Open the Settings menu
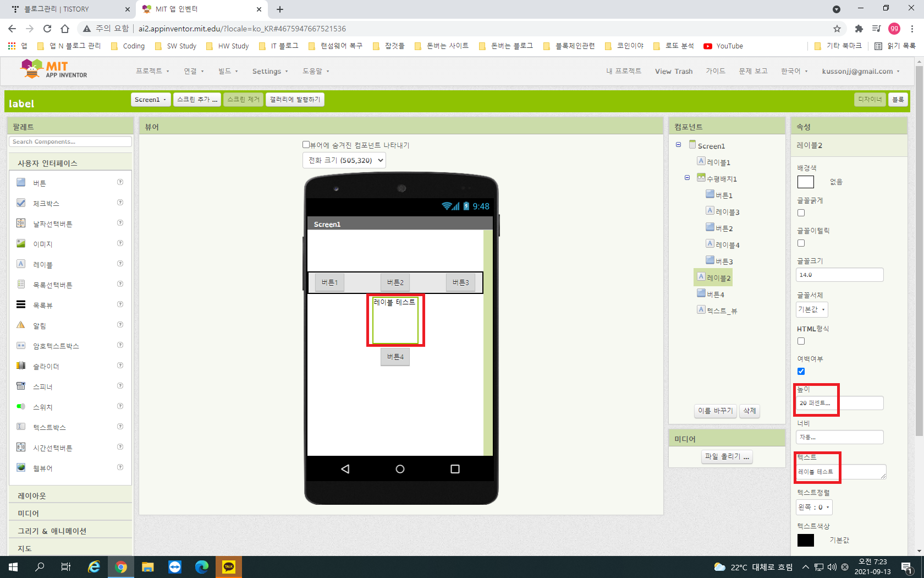 pyautogui.click(x=269, y=71)
